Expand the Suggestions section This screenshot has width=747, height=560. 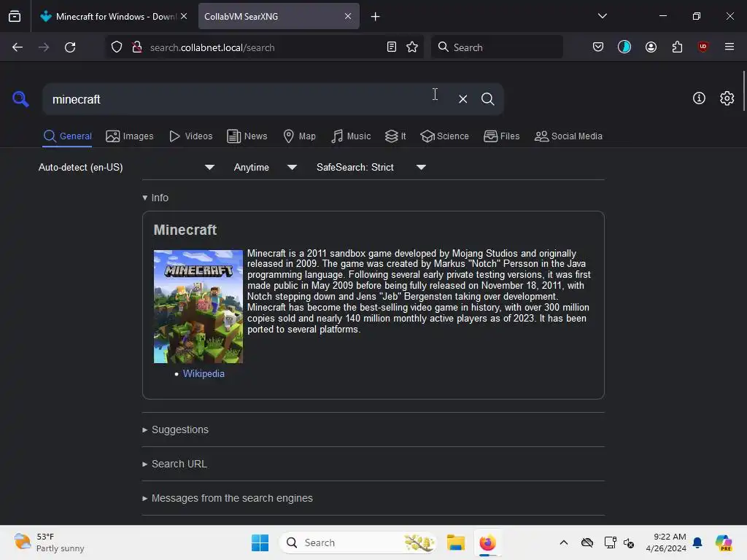click(x=175, y=429)
